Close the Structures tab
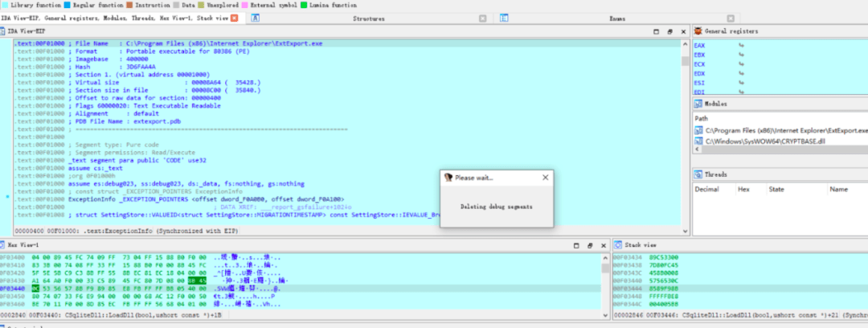This screenshot has height=328, width=868. (483, 18)
